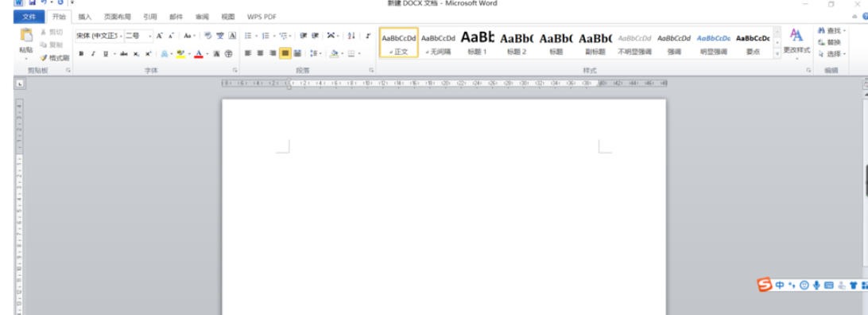
Task: Click Replace (替换) in editing group
Action: (x=829, y=42)
